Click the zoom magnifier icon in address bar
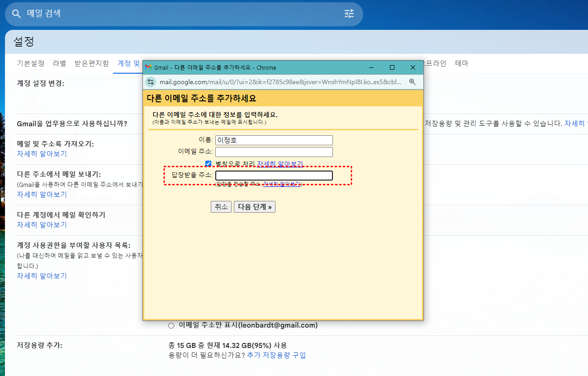This screenshot has height=376, width=588. (x=412, y=82)
